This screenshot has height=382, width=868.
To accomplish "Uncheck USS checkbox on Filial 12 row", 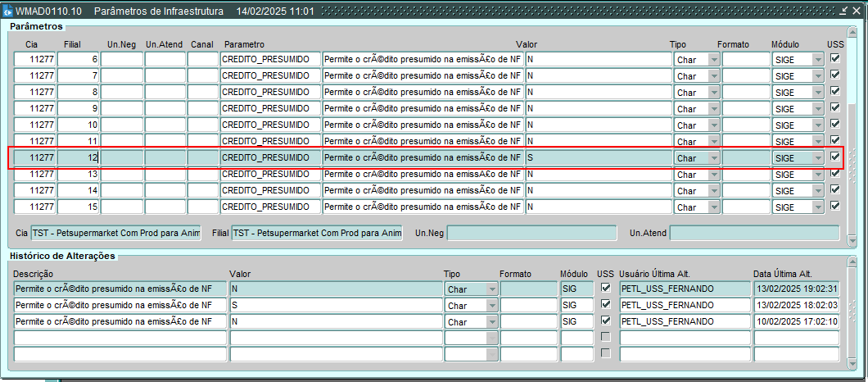I will pos(834,157).
